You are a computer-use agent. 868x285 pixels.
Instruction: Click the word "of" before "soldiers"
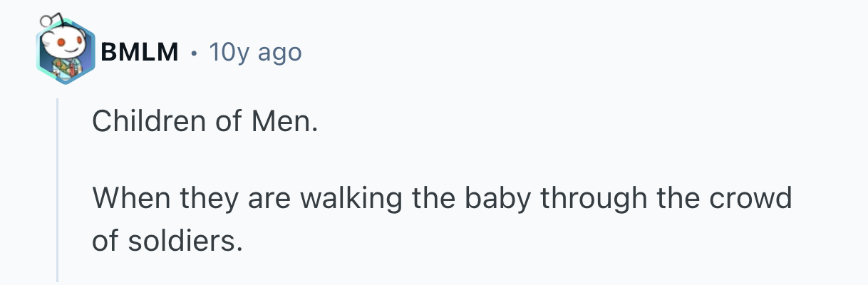coord(104,242)
